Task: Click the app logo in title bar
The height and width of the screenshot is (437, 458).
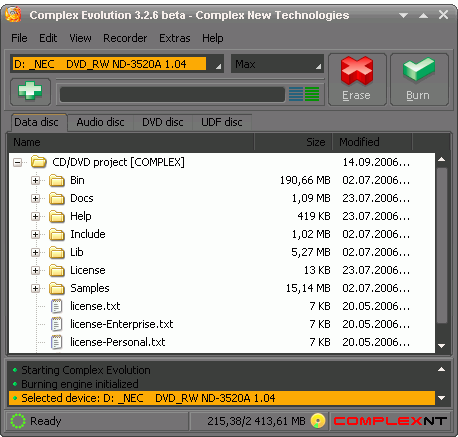Action: point(13,15)
